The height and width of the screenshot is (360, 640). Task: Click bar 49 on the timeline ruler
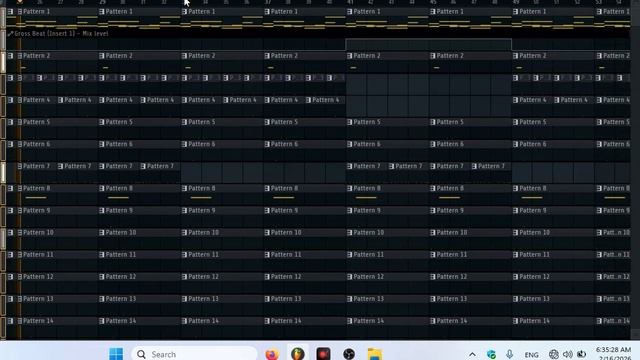pos(516,2)
